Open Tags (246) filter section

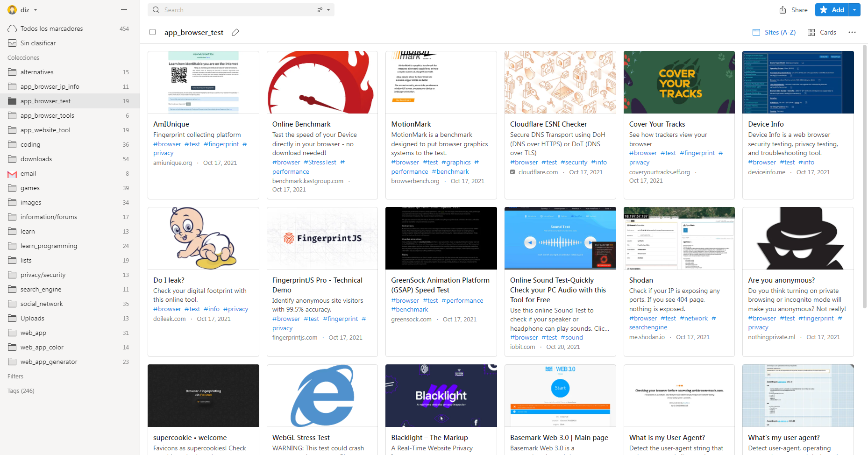21,391
